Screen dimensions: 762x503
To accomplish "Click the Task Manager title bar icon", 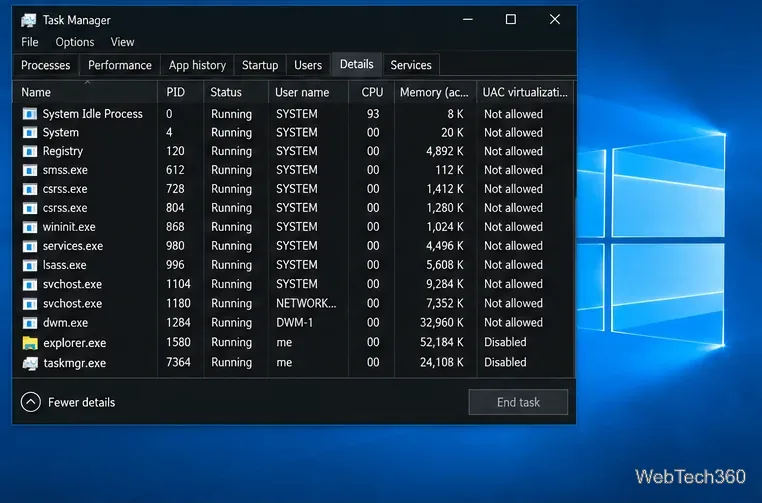I will [29, 20].
